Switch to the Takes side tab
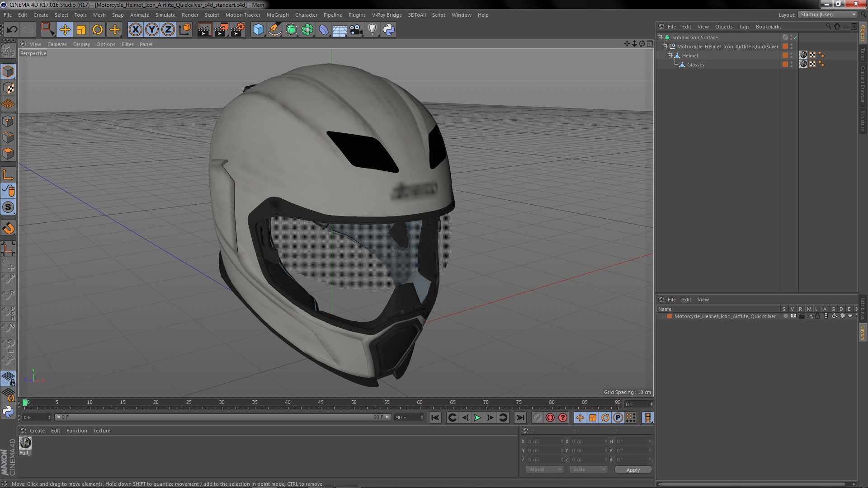The image size is (868, 488). (x=863, y=54)
